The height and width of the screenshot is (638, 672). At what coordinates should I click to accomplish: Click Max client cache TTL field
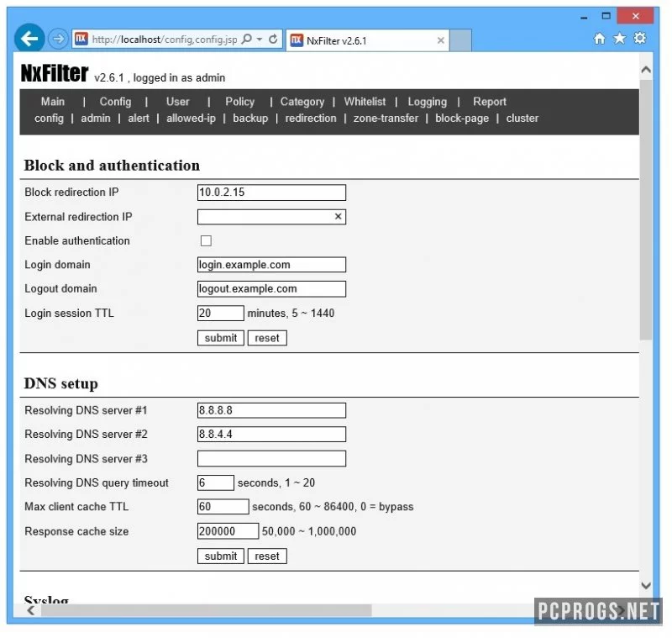click(x=223, y=507)
